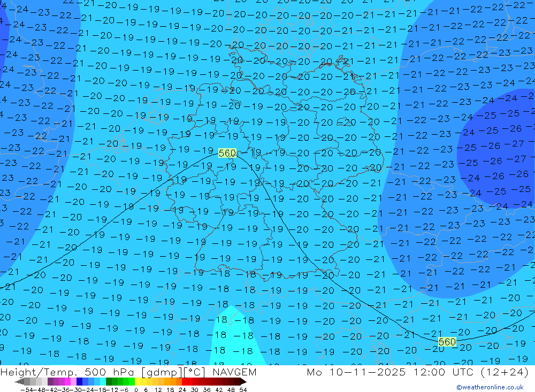Click the '-54' legend scale label
535x392 pixels.
[27, 390]
